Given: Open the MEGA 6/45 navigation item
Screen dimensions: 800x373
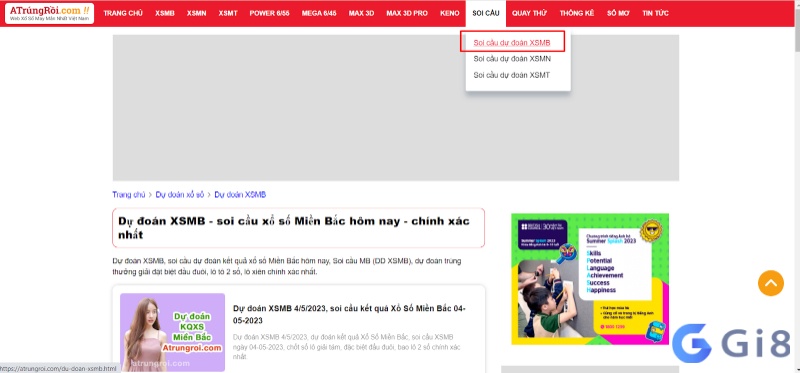Looking at the screenshot, I should point(319,13).
